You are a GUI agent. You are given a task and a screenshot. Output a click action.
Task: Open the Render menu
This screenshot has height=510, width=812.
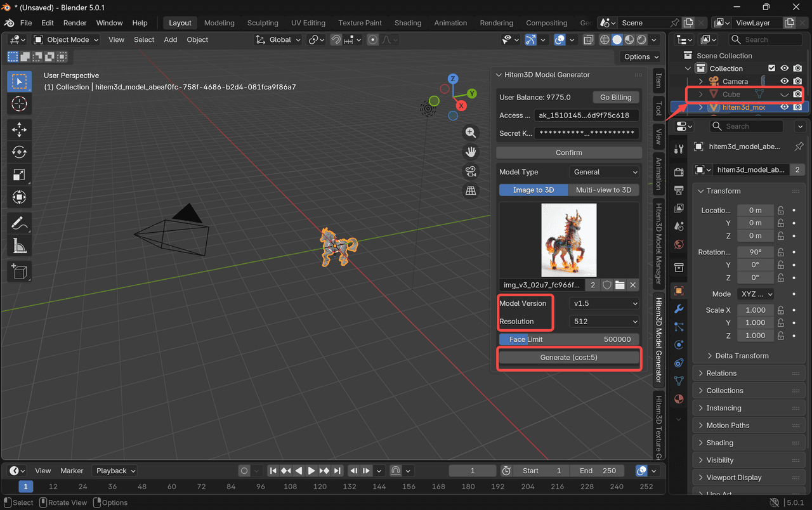[x=75, y=23]
